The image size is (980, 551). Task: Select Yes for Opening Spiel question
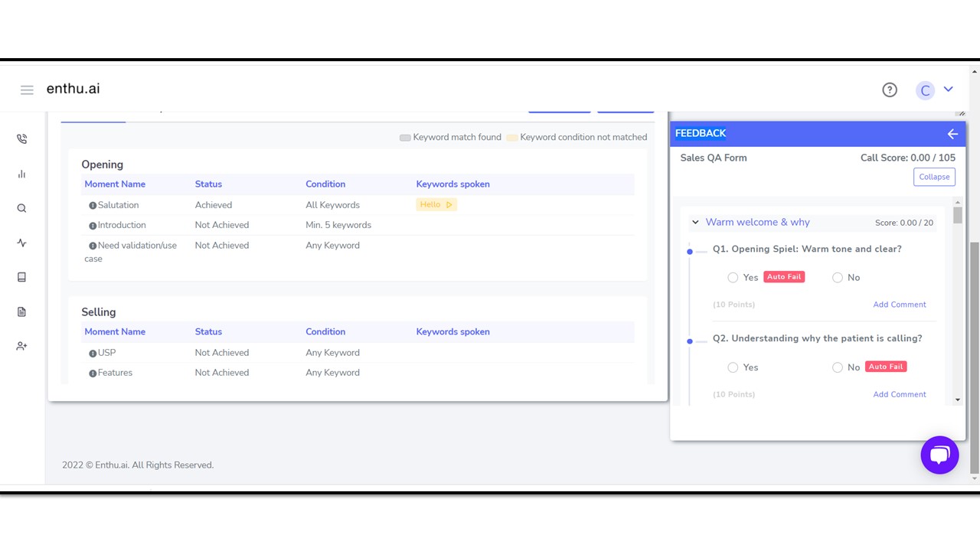[733, 277]
